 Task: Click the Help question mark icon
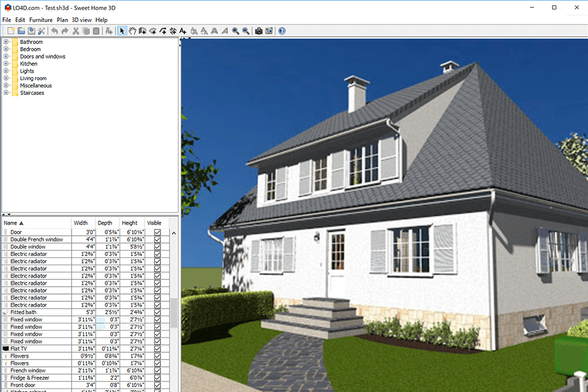[281, 31]
